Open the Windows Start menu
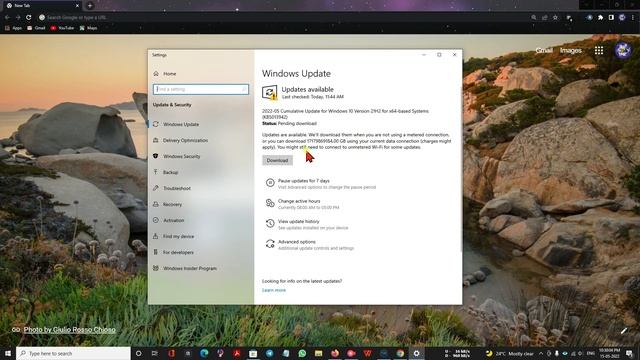 point(8,353)
